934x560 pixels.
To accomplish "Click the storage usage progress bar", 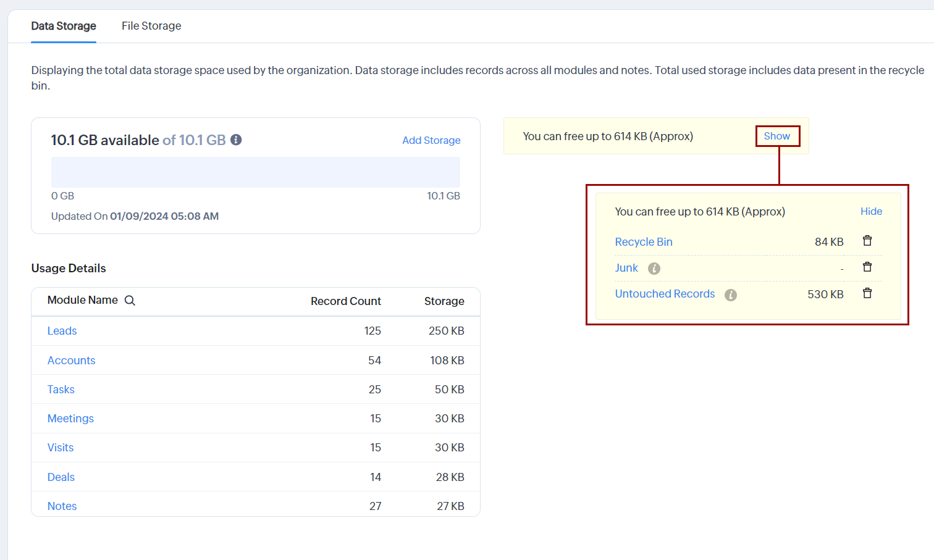I will tap(256, 172).
